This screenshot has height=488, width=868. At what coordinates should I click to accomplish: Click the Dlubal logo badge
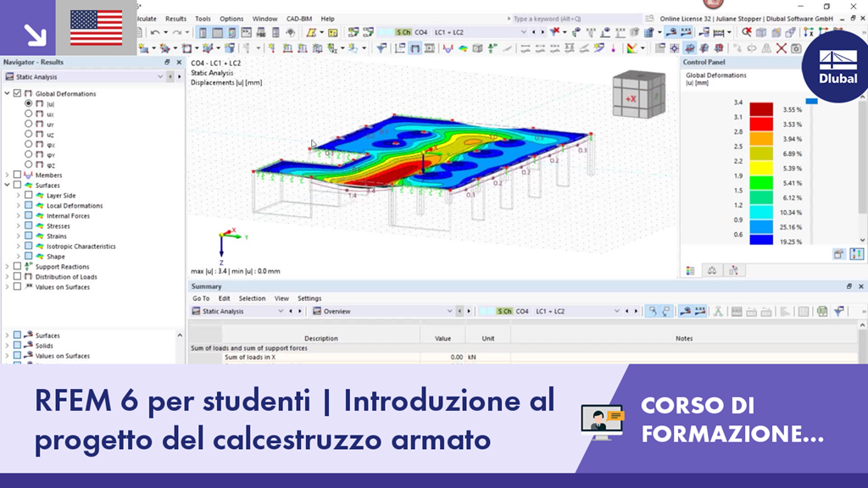click(x=837, y=66)
